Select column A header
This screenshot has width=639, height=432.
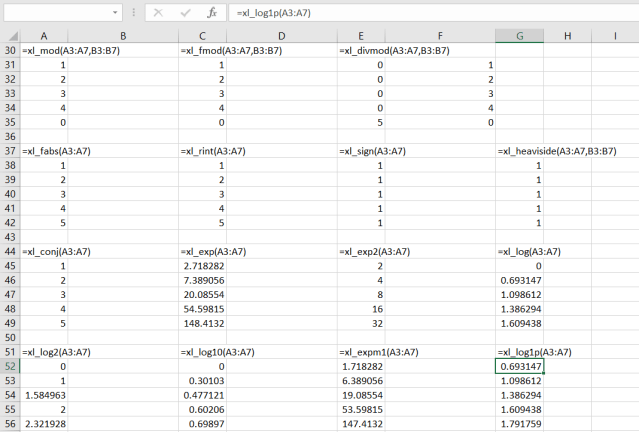43,36
